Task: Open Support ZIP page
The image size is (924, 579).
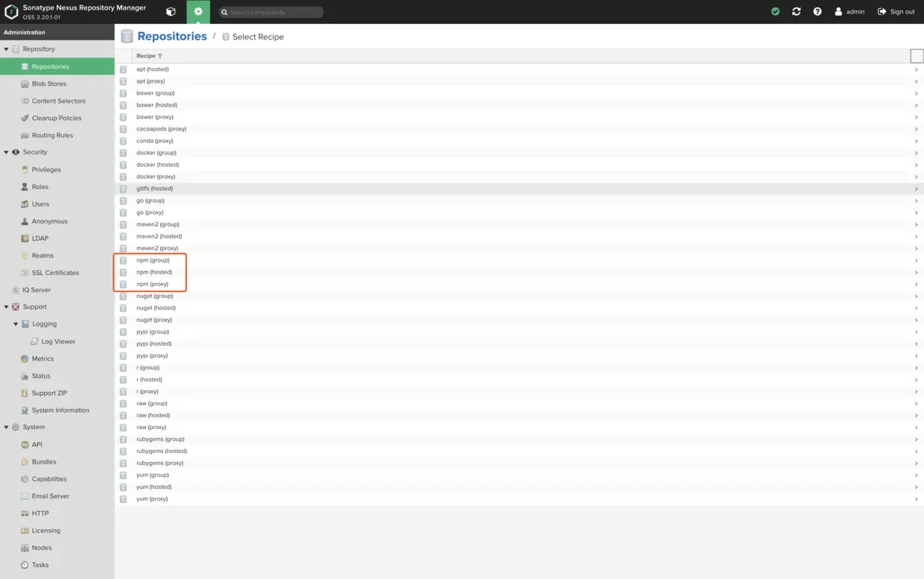Action: pyautogui.click(x=57, y=393)
